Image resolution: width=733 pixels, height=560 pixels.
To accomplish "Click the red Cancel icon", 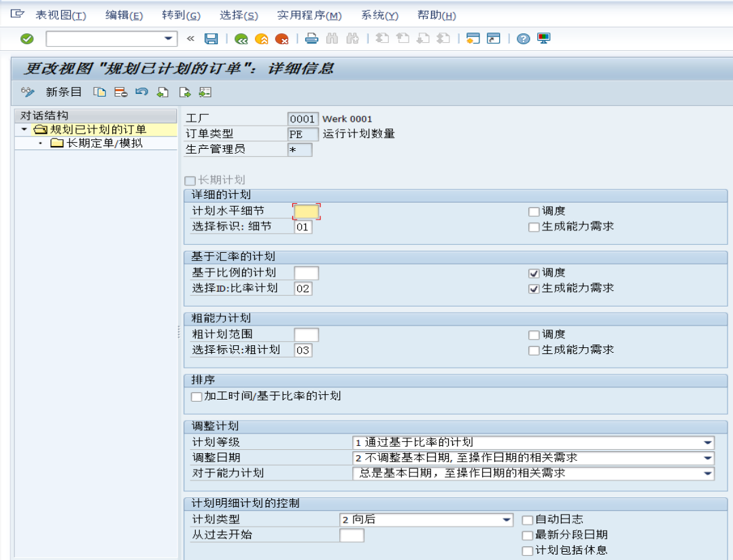I will click(282, 39).
